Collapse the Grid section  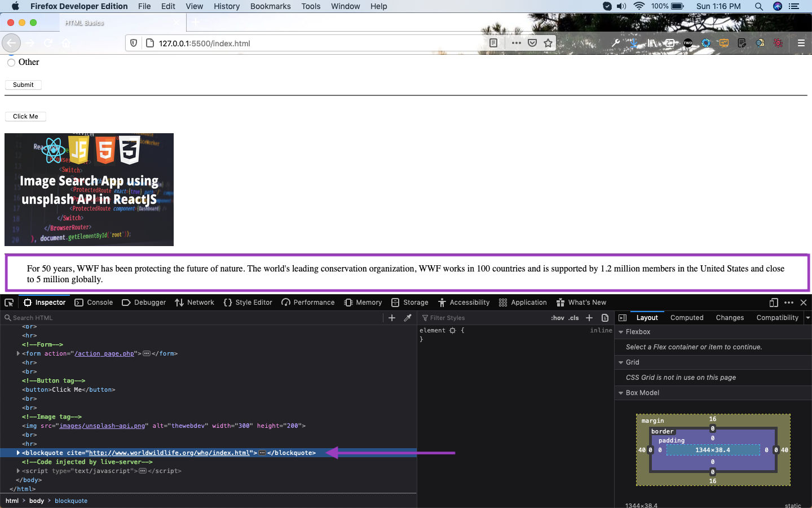coord(621,362)
